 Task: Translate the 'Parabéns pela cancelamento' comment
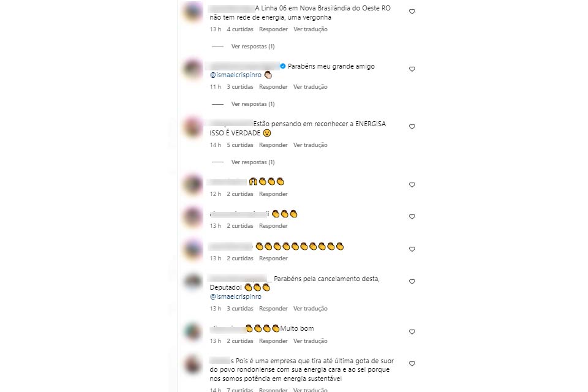click(310, 308)
